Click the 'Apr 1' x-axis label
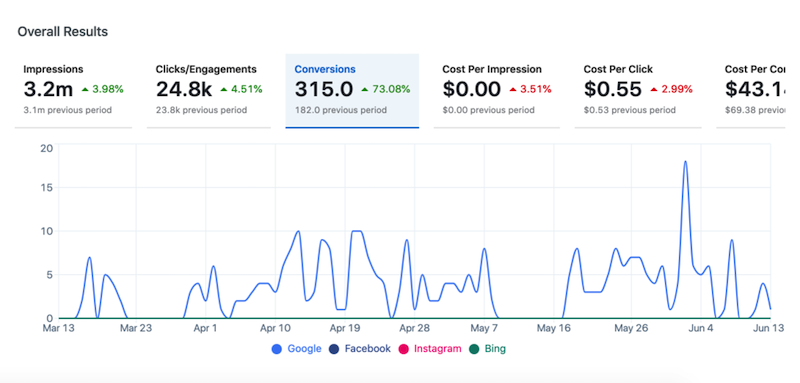800x383 pixels. pyautogui.click(x=205, y=328)
